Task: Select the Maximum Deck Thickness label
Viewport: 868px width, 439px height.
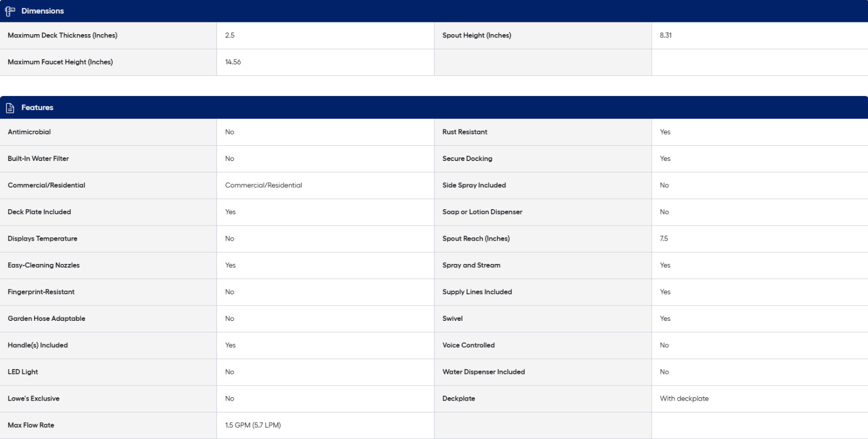Action: tap(62, 35)
